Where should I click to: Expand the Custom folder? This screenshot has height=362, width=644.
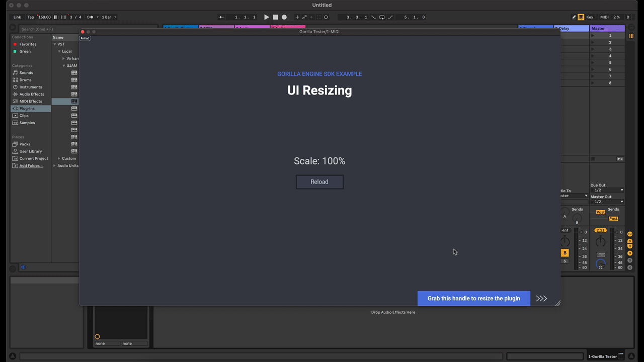[59, 158]
